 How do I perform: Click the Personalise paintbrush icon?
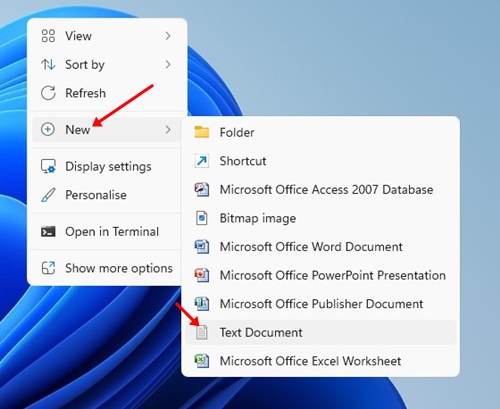tap(48, 195)
